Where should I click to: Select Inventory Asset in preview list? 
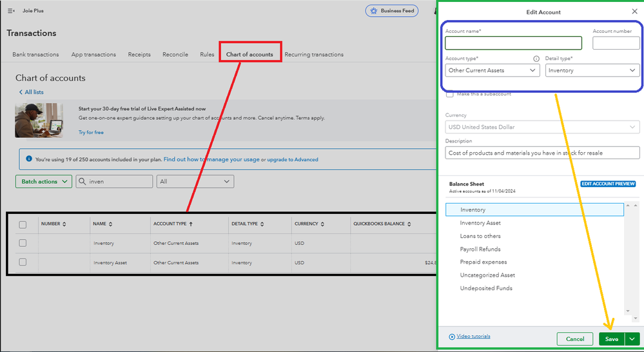[480, 223]
